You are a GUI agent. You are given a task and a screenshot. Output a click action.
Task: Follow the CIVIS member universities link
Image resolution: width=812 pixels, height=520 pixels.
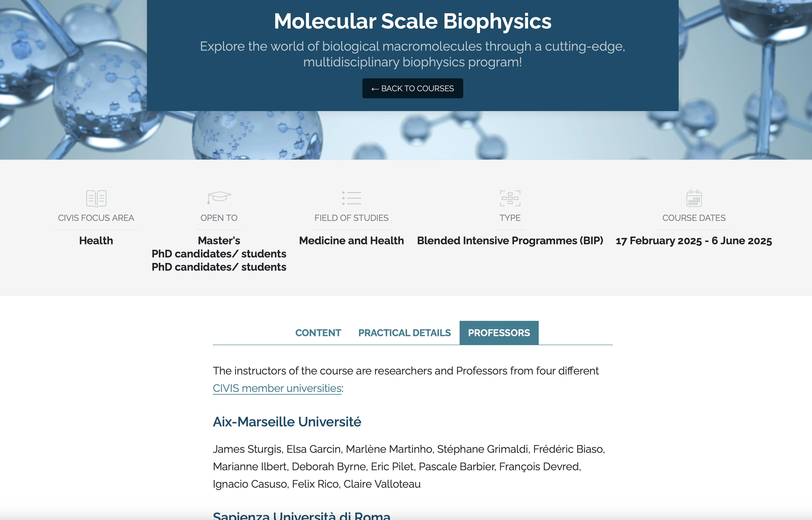277,388
